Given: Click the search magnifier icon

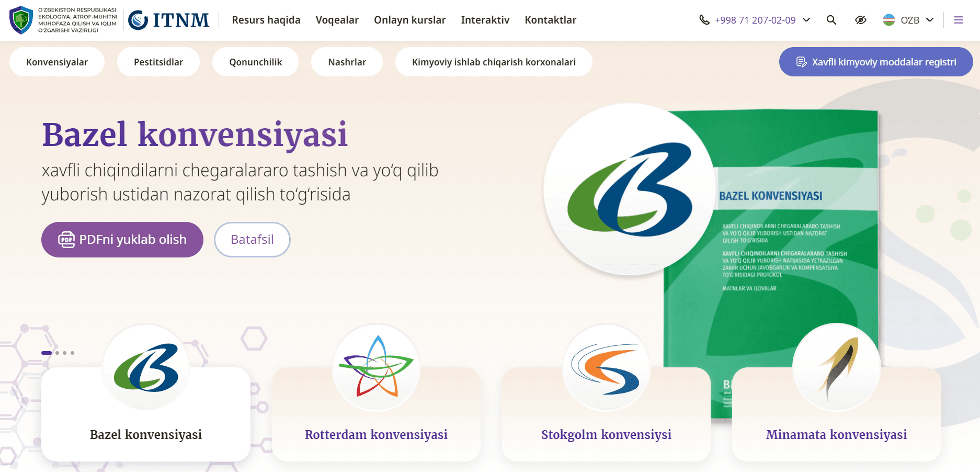Looking at the screenshot, I should [831, 20].
